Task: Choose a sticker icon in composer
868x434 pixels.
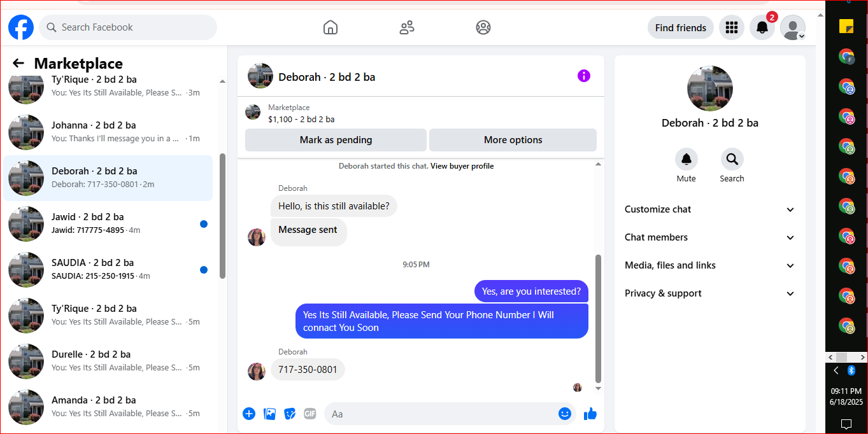Action: click(290, 414)
